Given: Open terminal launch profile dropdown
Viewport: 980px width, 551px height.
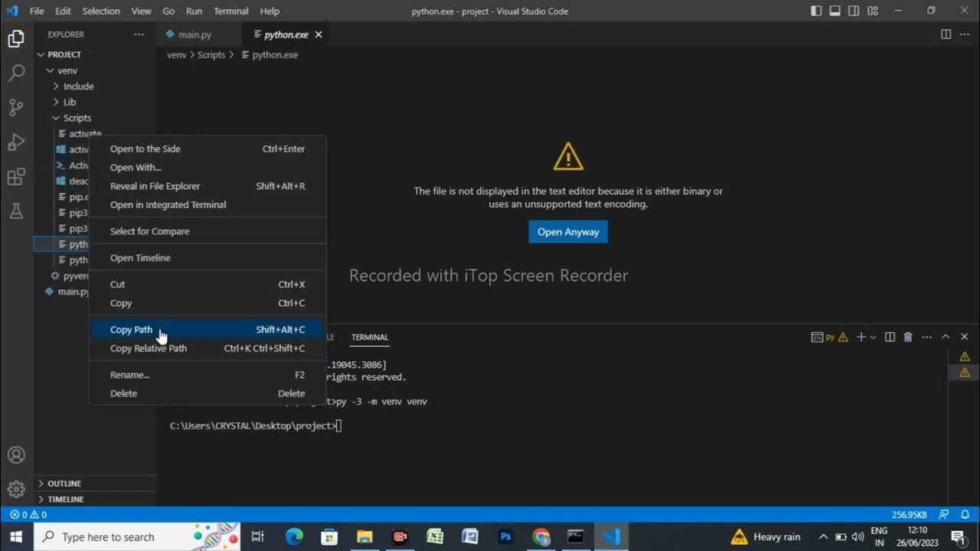Looking at the screenshot, I should tap(873, 337).
